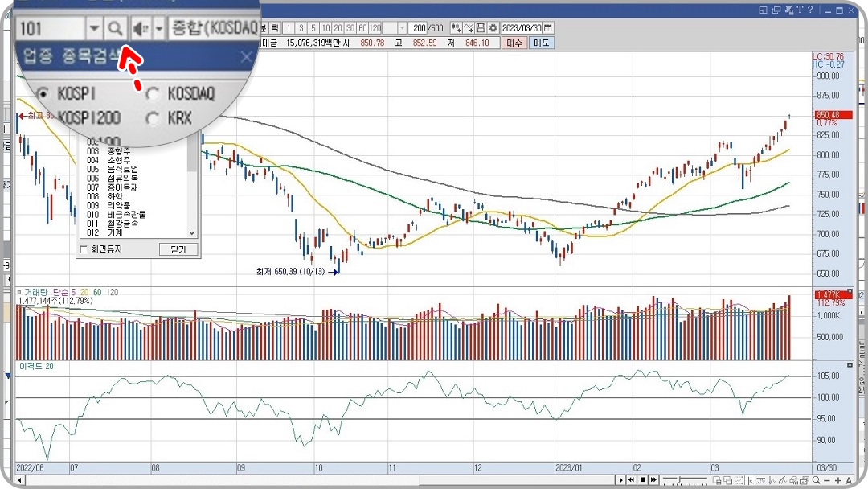Image resolution: width=868 pixels, height=489 pixels.
Task: Select the KRX radio button
Action: click(153, 118)
